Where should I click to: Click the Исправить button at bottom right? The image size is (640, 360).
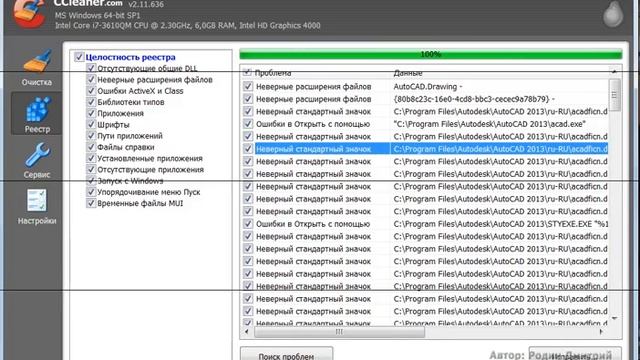click(575, 354)
